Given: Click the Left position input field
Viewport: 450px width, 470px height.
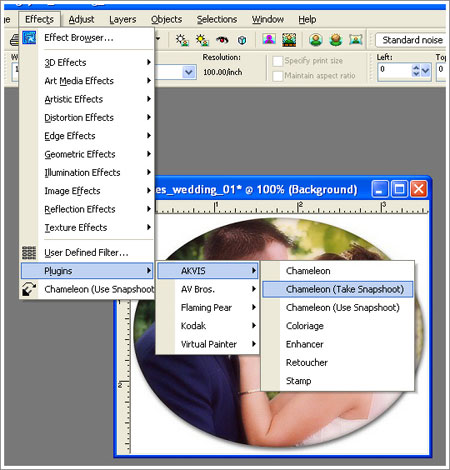Looking at the screenshot, I should [x=395, y=71].
